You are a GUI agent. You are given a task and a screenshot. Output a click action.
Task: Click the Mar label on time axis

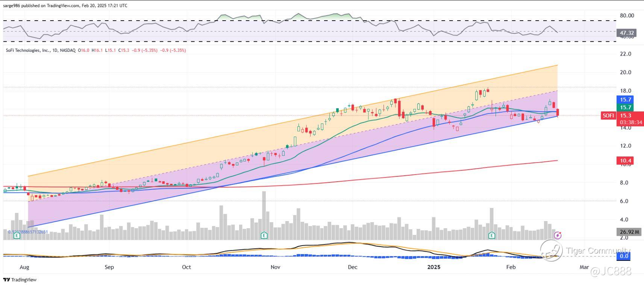(x=584, y=267)
